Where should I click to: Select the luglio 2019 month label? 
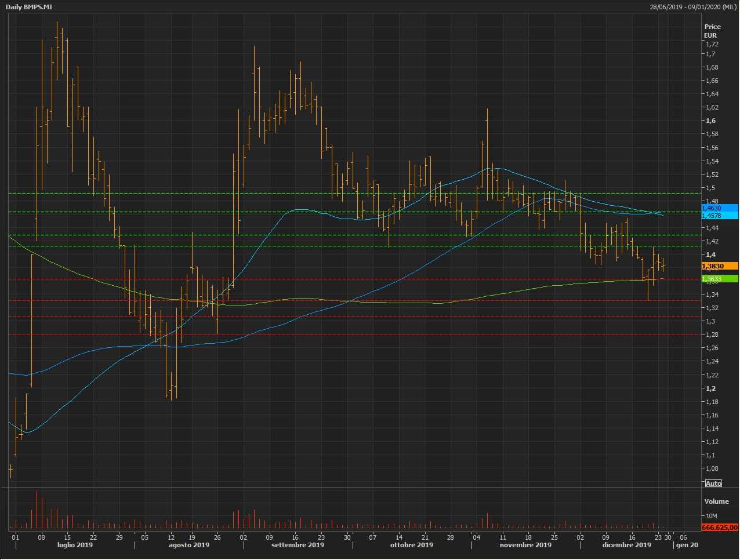pos(75,545)
